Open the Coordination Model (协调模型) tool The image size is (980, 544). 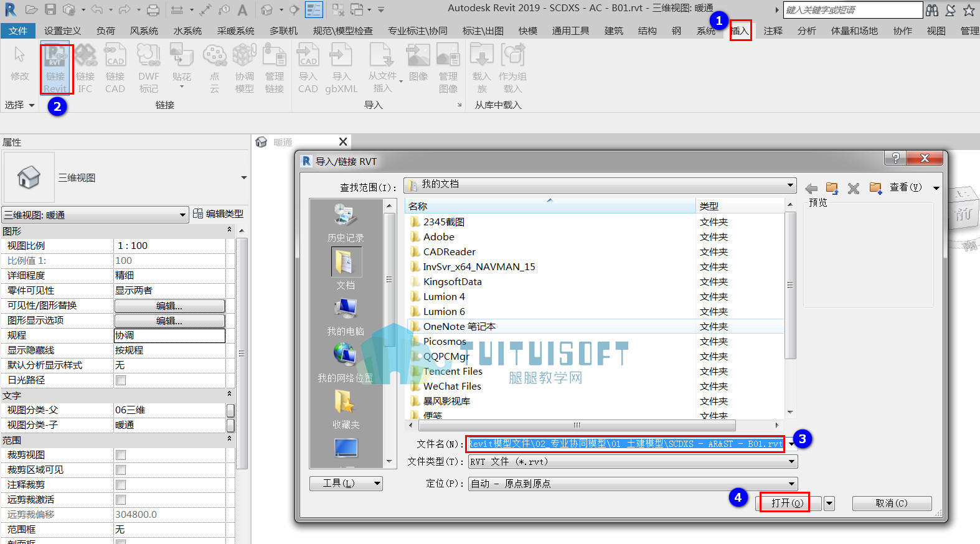coord(244,68)
